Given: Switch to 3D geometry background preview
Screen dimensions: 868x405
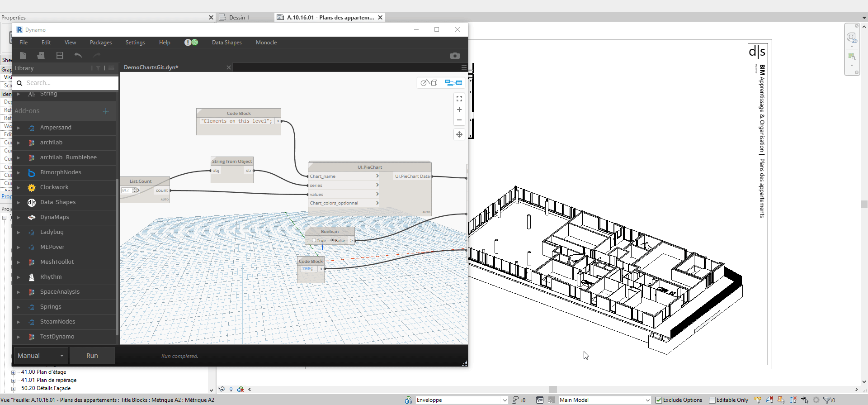Looking at the screenshot, I should (x=429, y=83).
